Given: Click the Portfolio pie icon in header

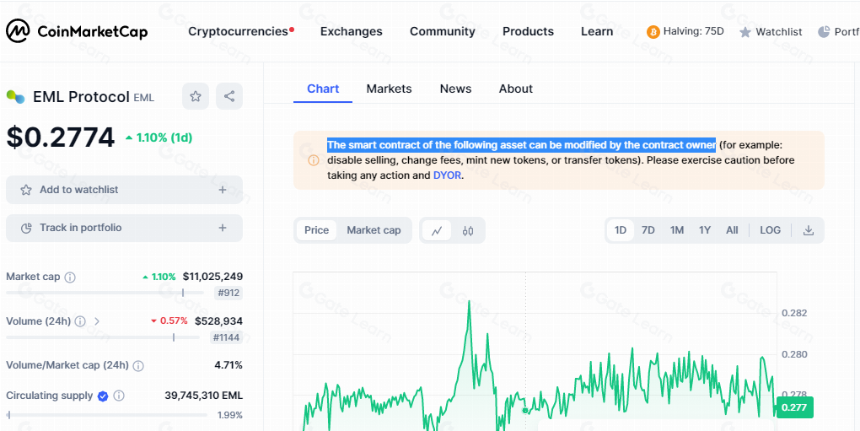Looking at the screenshot, I should (824, 32).
